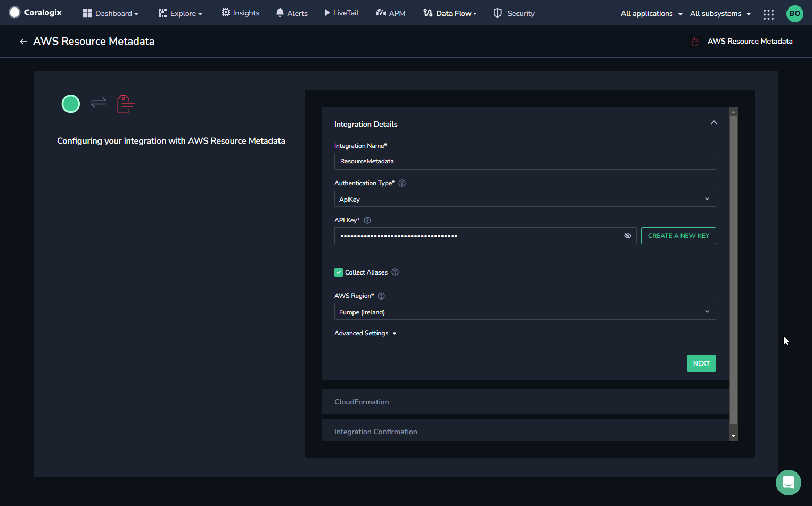Click the Insights chip icon
Screen dimensions: 812x506
pos(226,12)
